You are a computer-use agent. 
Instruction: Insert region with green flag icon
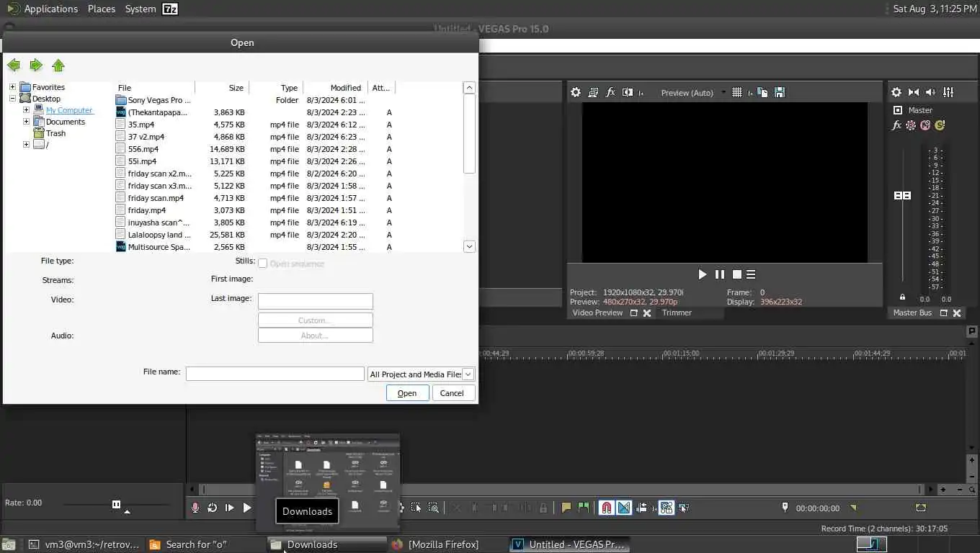[584, 508]
